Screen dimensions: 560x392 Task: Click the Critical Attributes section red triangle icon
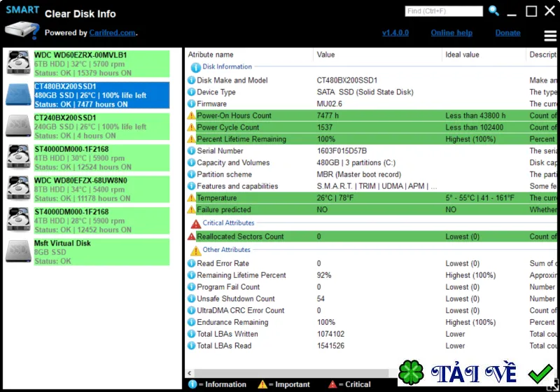pos(196,224)
